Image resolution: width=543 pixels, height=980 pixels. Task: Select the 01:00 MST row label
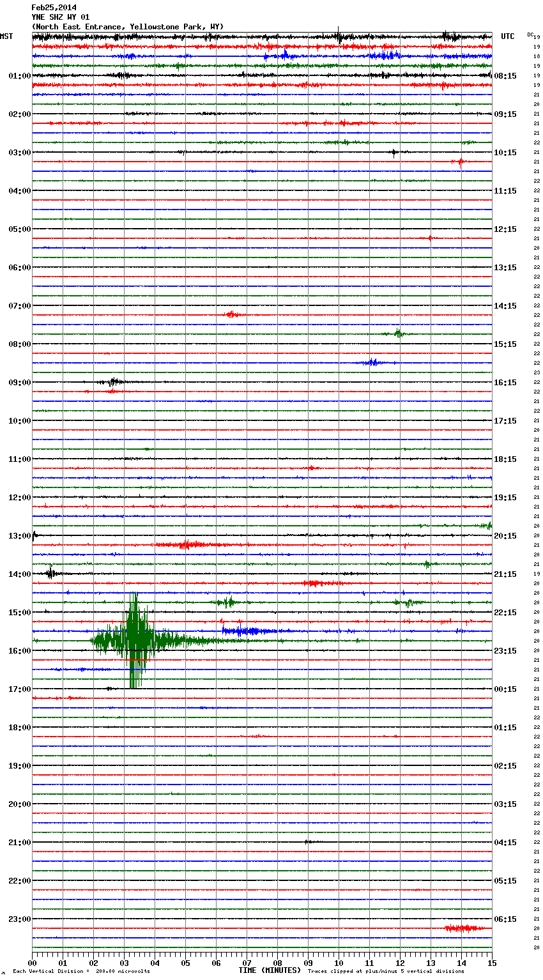click(x=20, y=76)
